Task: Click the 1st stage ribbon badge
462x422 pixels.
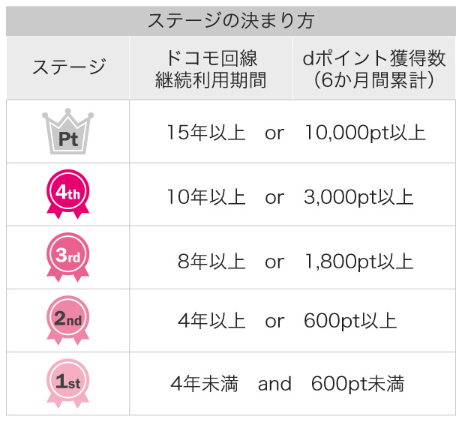Action: 68,383
